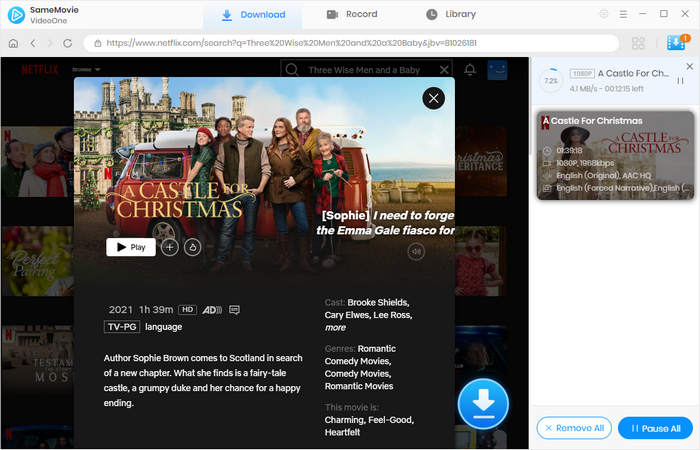Navigate back with the back arrow
The image size is (700, 450).
33,43
